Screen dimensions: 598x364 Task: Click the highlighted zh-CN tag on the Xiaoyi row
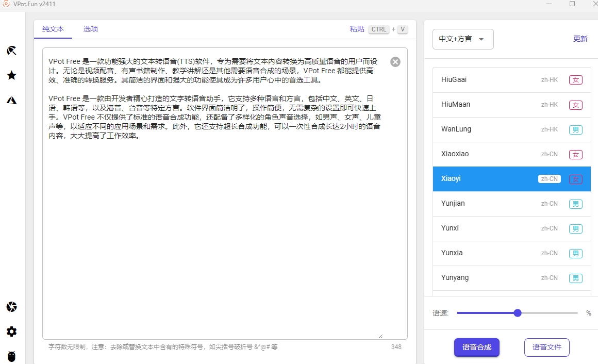click(x=549, y=179)
